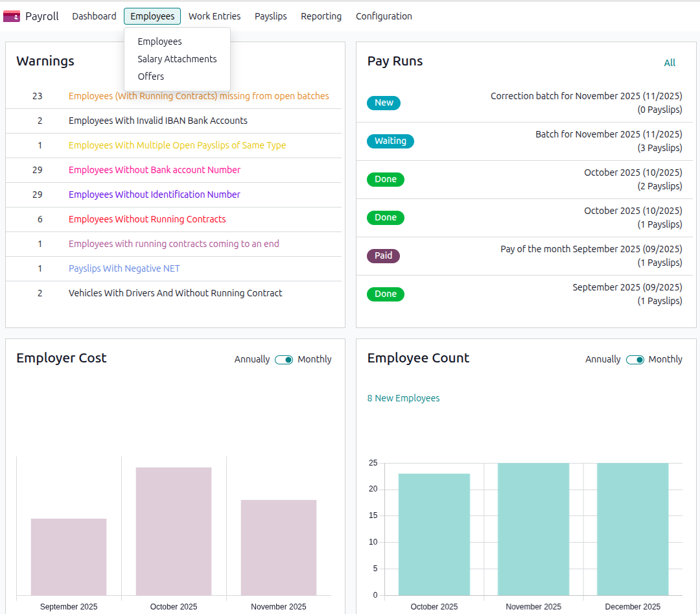View Payslips With Negative NET warning
This screenshot has width=700, height=614.
(x=124, y=268)
